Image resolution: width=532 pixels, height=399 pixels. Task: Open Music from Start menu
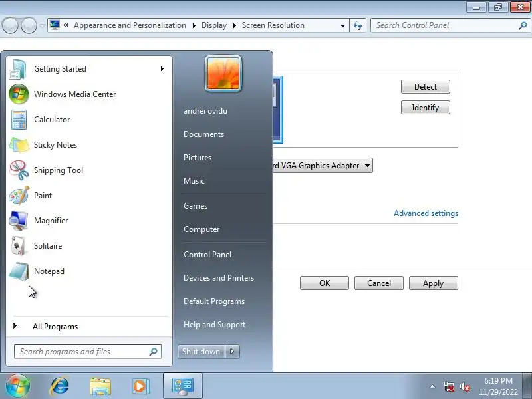(194, 181)
